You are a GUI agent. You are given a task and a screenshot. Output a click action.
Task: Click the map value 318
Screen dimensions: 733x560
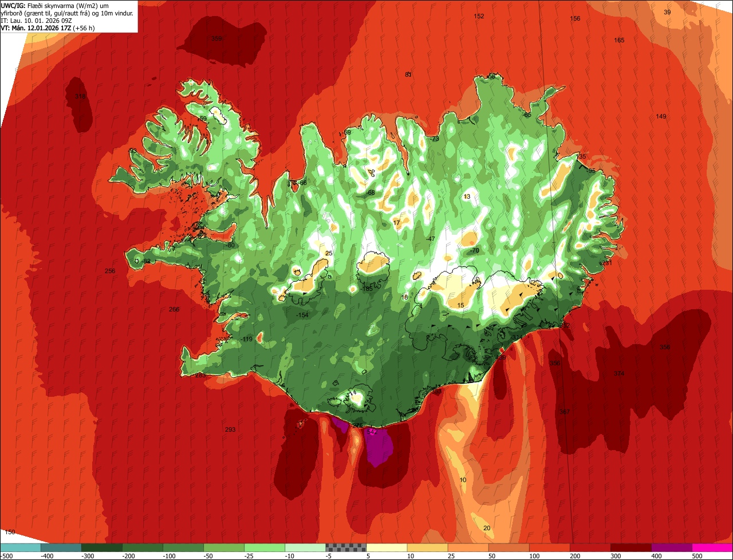(x=80, y=96)
